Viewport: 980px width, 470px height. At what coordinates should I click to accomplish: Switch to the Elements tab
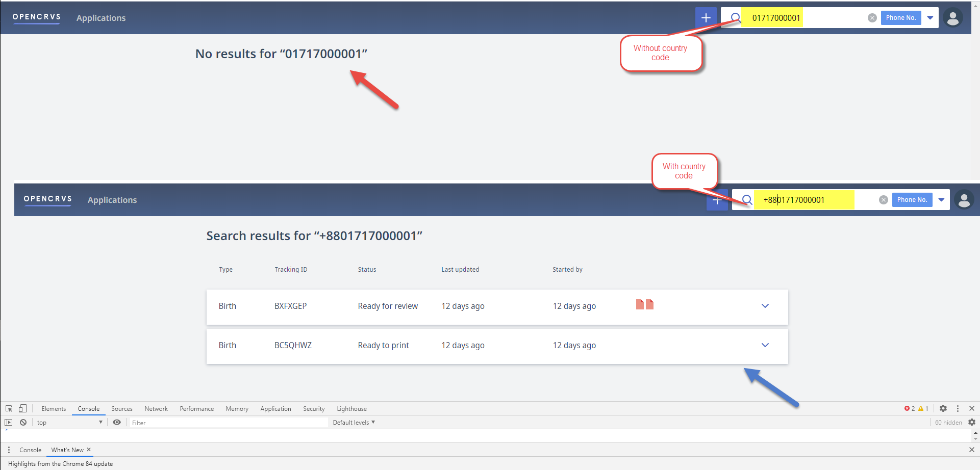pyautogui.click(x=54, y=408)
